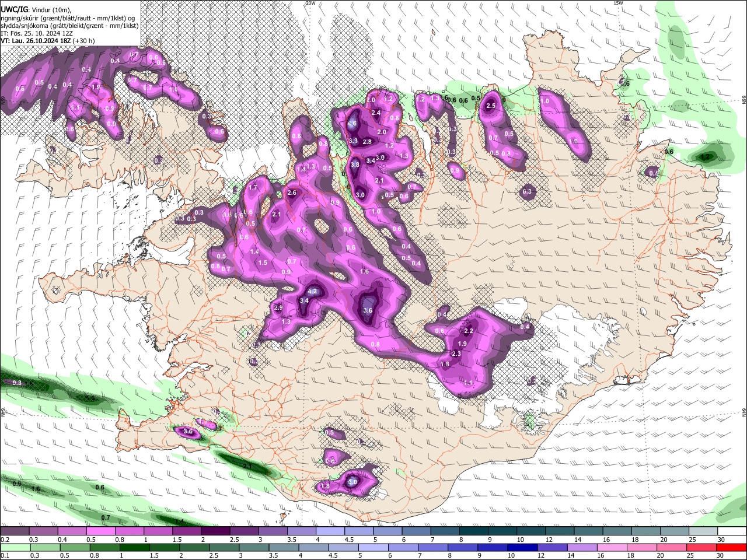Select the "IT: Fös. 25. 10. 2024 12Z" line

coord(37,33)
